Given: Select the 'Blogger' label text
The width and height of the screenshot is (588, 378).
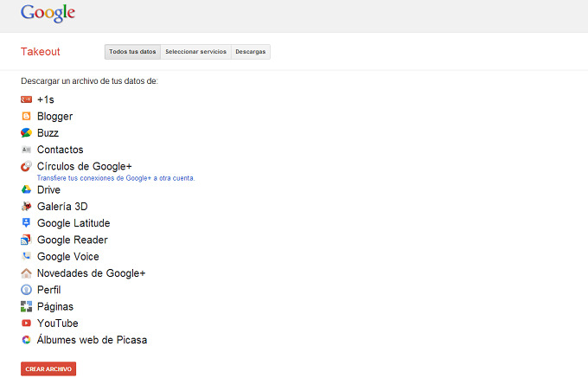Looking at the screenshot, I should (54, 117).
